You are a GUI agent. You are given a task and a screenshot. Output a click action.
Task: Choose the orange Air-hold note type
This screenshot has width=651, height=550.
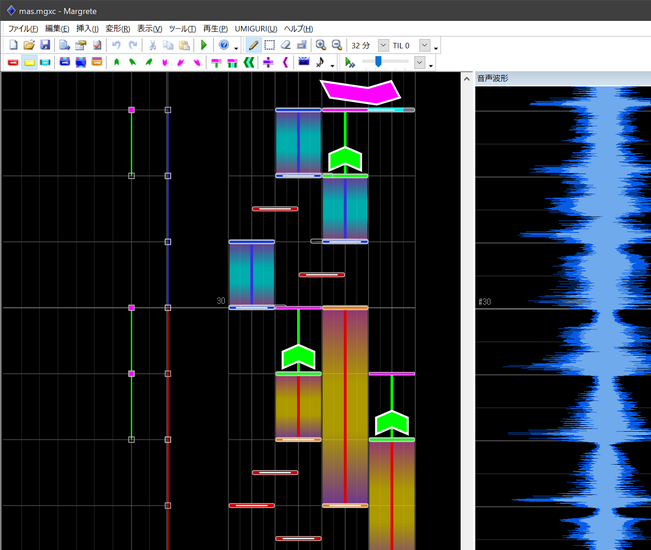point(97,62)
